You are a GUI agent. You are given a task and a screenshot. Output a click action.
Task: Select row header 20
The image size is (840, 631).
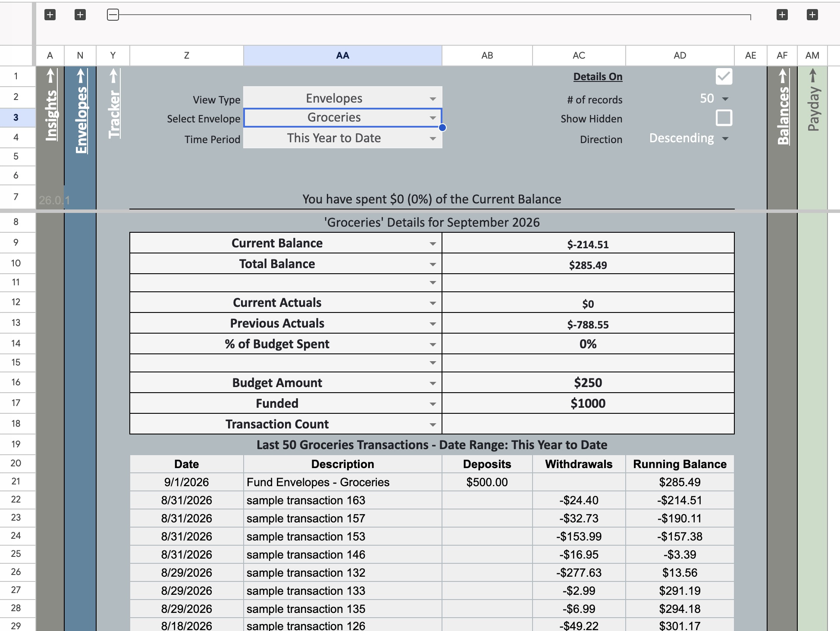16,463
